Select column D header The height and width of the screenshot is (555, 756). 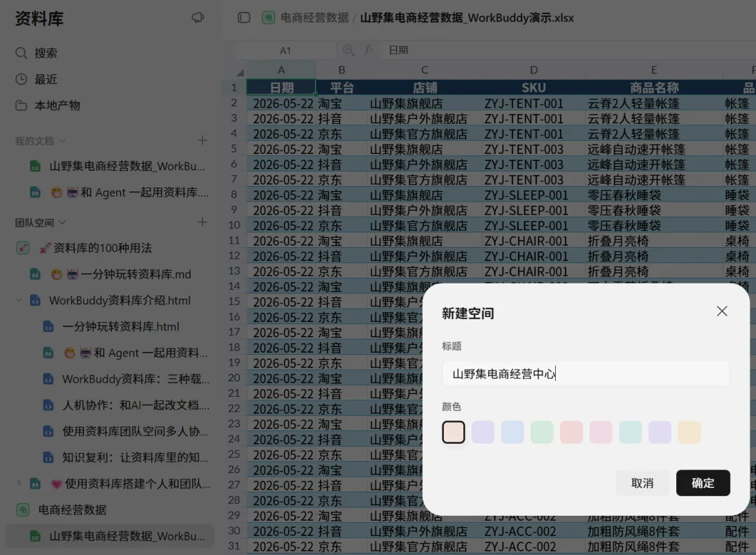coord(533,70)
